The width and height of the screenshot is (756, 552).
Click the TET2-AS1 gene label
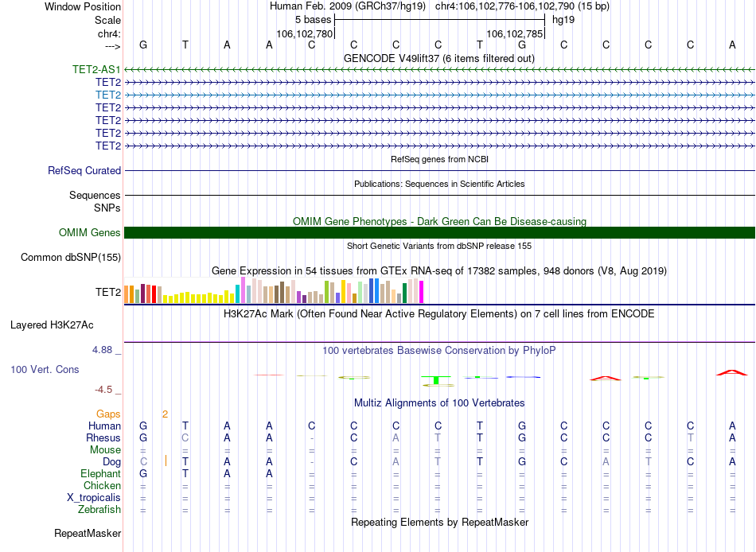(96, 69)
